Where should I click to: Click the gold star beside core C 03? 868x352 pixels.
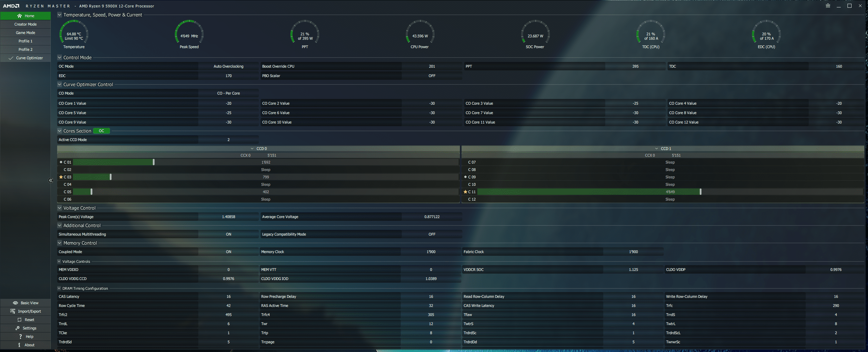coord(61,177)
